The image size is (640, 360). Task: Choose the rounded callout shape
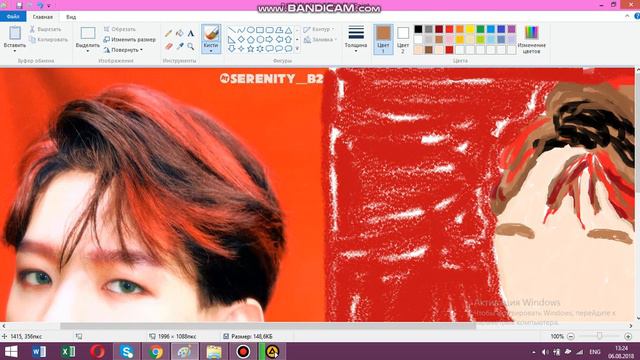coord(269,49)
